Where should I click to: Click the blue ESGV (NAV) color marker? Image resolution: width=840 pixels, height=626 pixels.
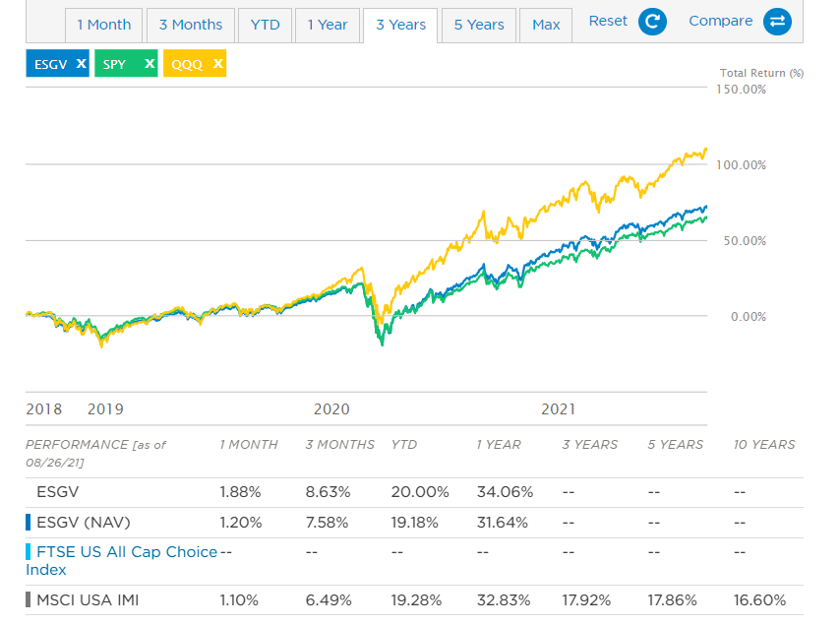28,522
